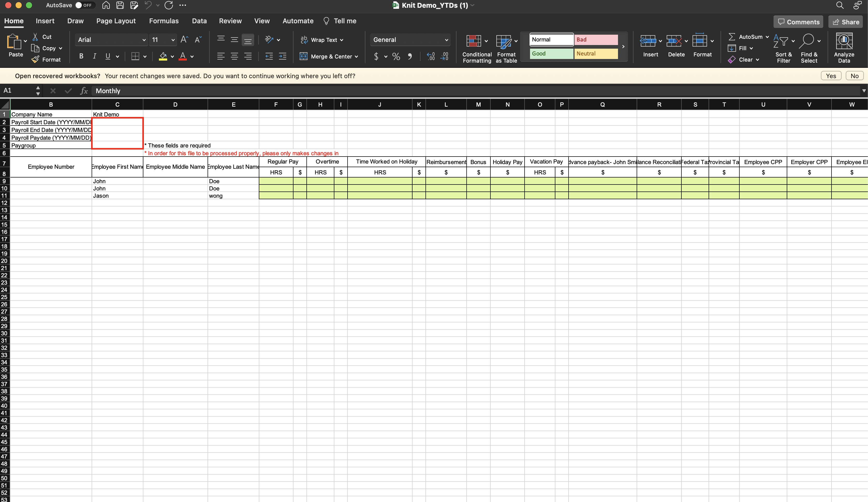Click the Conditional Formatting icon
Image resolution: width=868 pixels, height=502 pixels.
tap(474, 41)
